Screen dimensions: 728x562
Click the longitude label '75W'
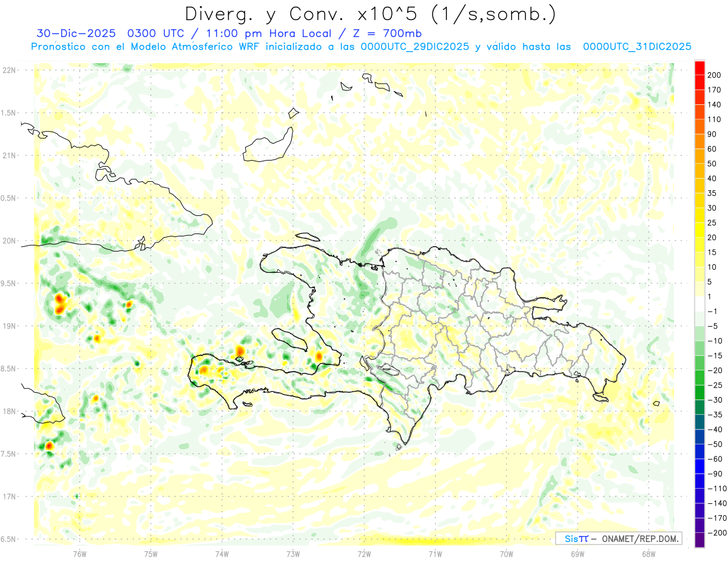tap(151, 553)
